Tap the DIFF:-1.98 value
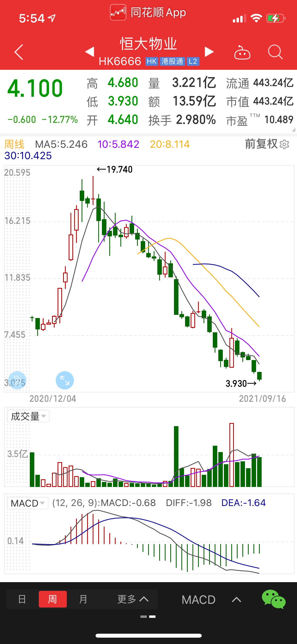 (189, 503)
